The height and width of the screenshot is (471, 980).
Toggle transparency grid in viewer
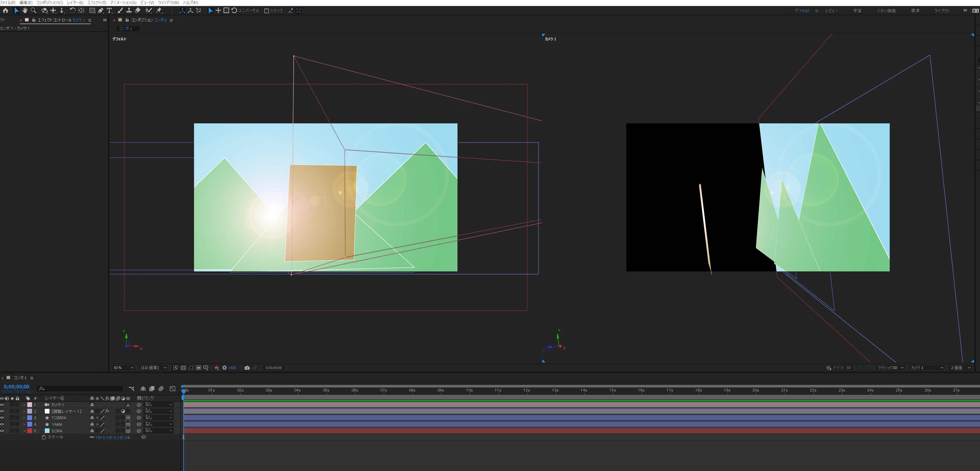tap(183, 368)
